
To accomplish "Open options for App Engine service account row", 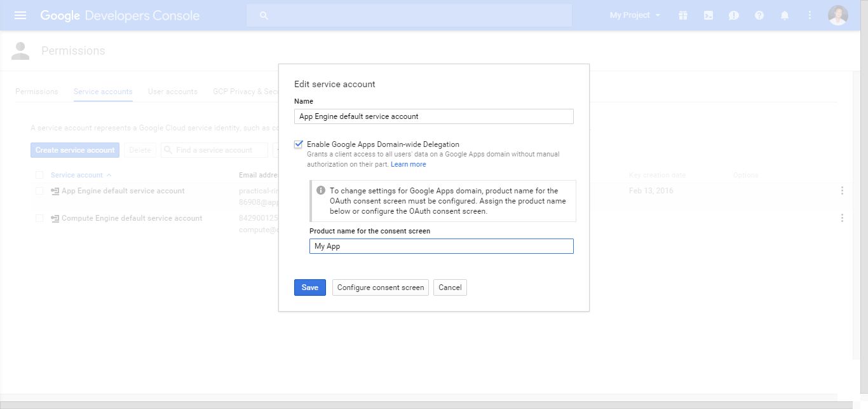I will point(842,191).
